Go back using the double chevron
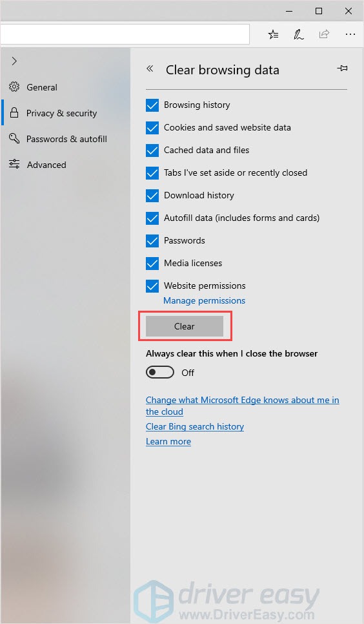364x624 pixels. coord(150,68)
